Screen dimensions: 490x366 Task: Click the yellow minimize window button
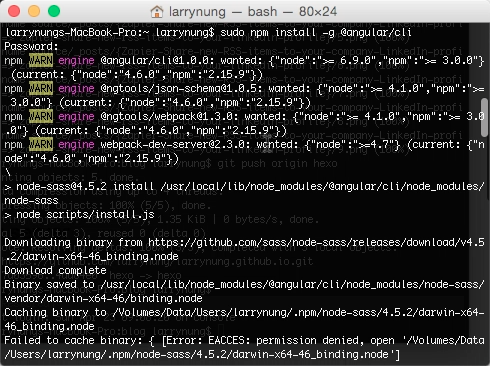[34, 11]
